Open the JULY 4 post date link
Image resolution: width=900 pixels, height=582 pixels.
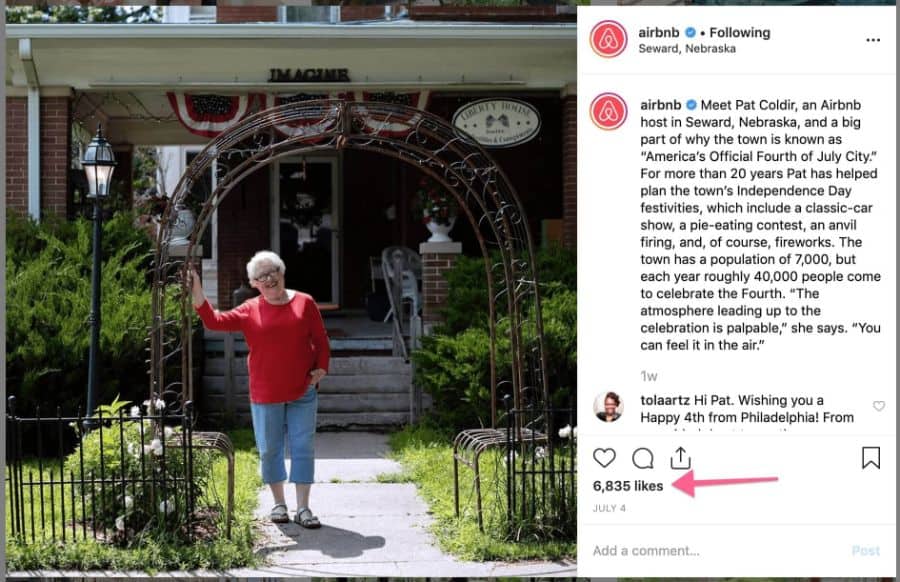(609, 508)
